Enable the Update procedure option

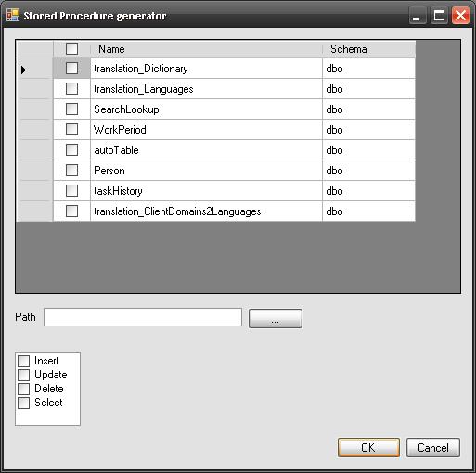pyautogui.click(x=23, y=375)
